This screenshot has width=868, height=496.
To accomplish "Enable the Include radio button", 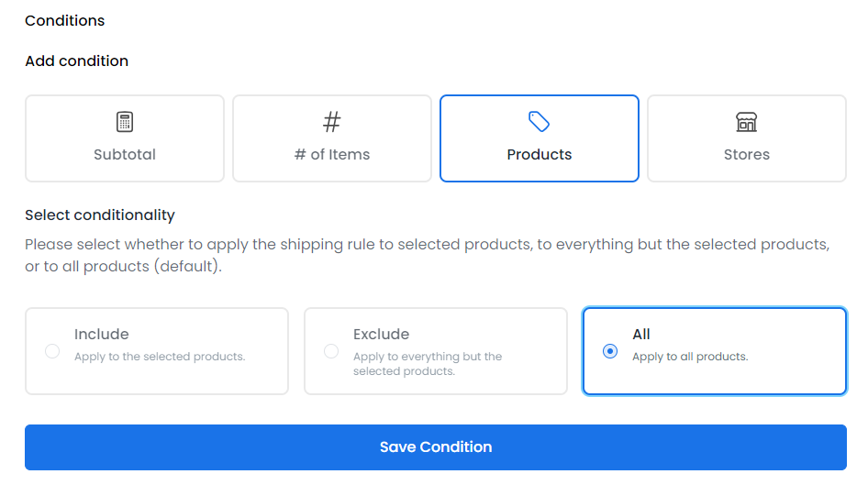I will tap(52, 351).
